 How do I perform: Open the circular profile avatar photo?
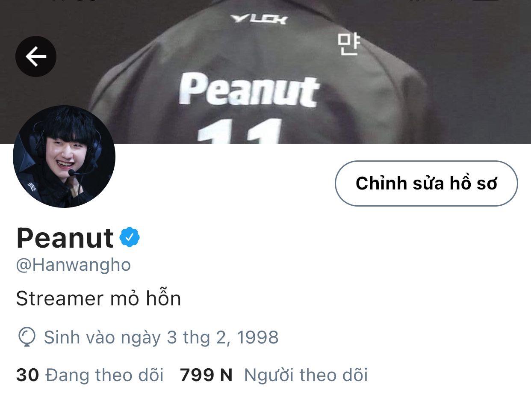click(64, 157)
